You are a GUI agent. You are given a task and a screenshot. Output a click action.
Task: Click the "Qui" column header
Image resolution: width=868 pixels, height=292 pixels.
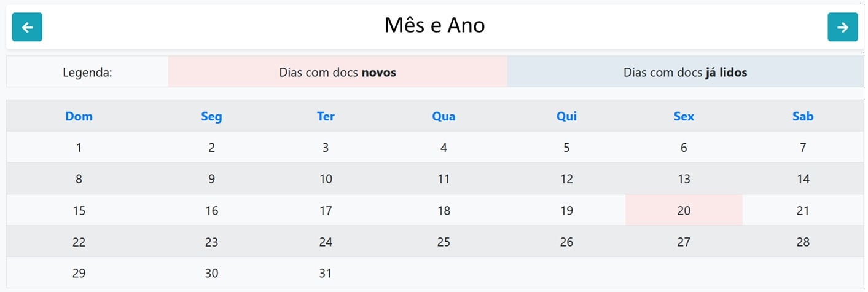tap(566, 116)
